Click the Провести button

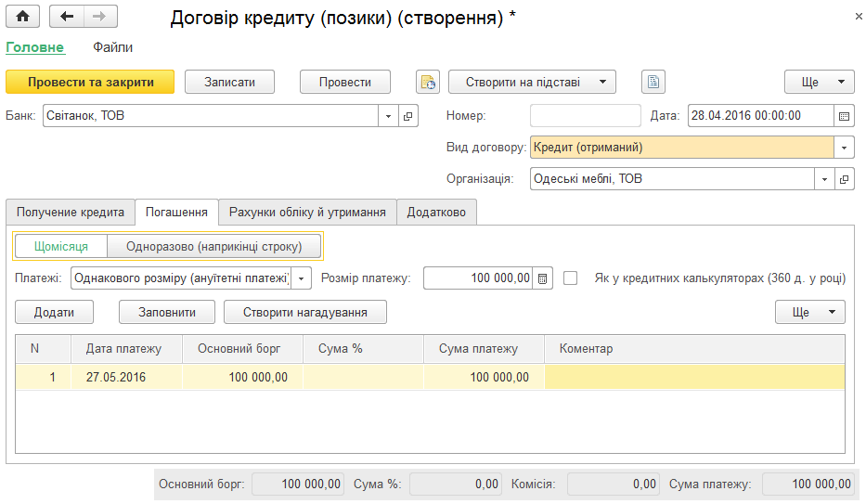coord(345,83)
